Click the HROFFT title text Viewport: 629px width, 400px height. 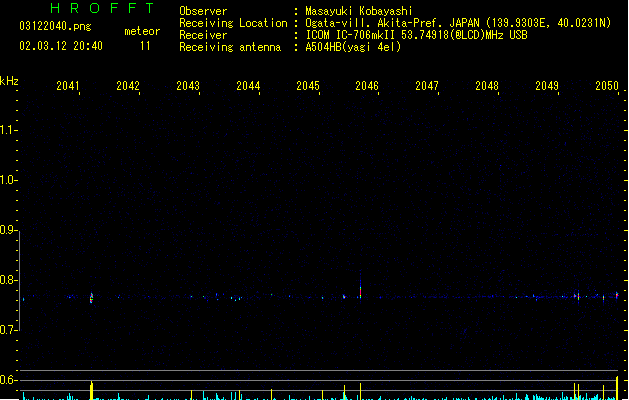click(102, 8)
